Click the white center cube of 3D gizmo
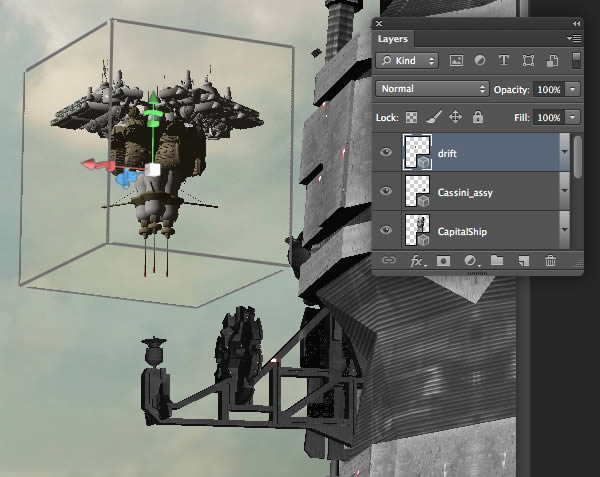Screen dimensions: 600x477 click(x=153, y=169)
